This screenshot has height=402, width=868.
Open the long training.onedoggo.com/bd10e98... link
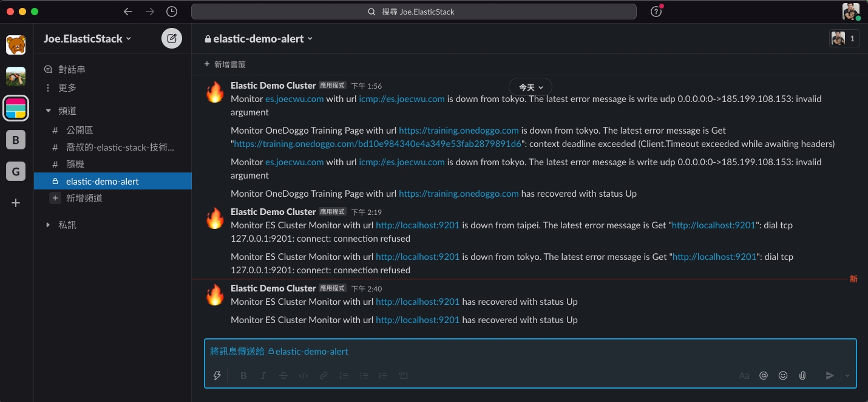378,144
